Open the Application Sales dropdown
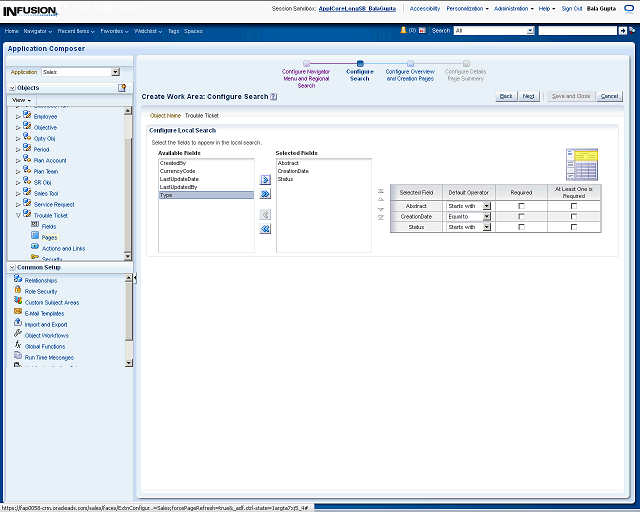The image size is (640, 512). click(x=115, y=72)
